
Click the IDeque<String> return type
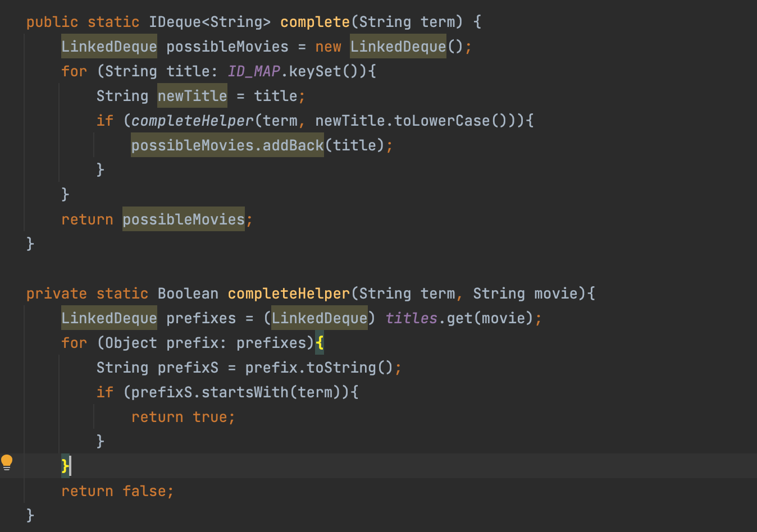[x=209, y=22]
